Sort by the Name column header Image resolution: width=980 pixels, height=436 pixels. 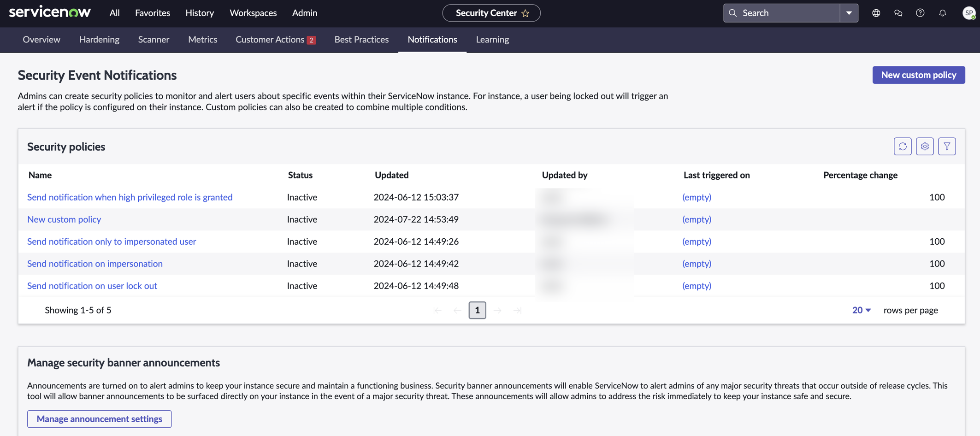pyautogui.click(x=40, y=175)
